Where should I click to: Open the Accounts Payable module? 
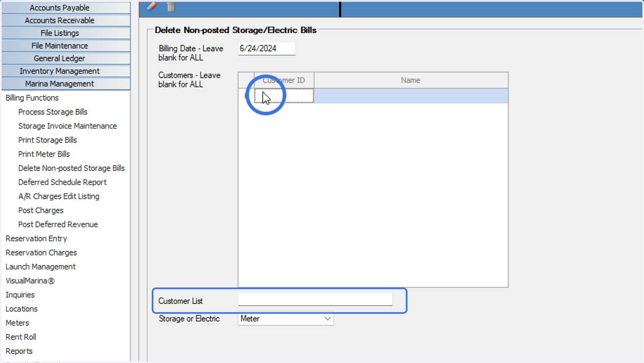[65, 8]
